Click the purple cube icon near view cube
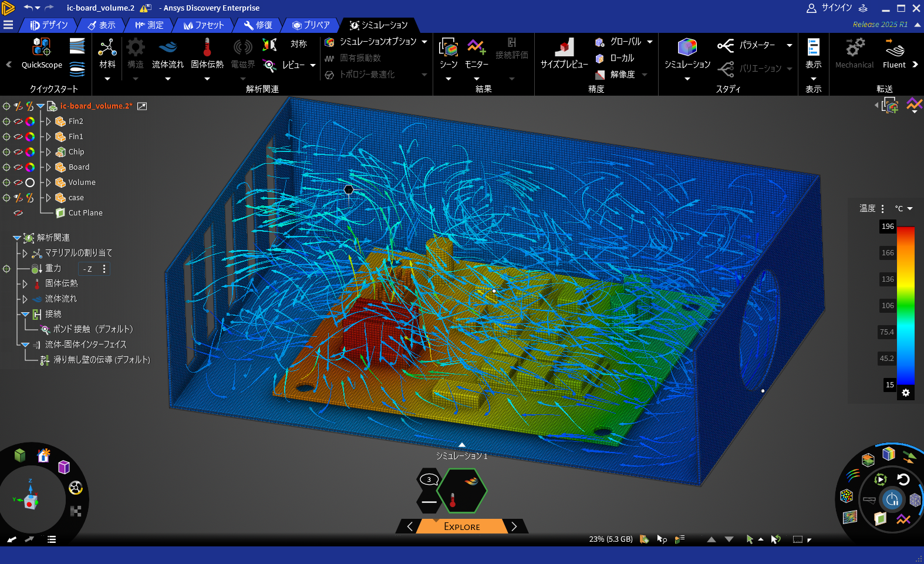Screen dimensions: 924x564 (64, 467)
